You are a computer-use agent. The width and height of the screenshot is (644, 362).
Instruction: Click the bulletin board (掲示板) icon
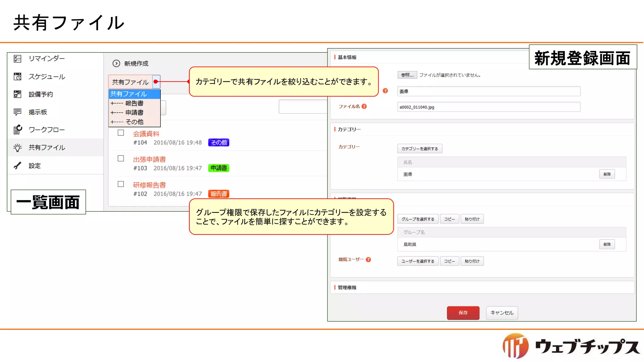[18, 112]
